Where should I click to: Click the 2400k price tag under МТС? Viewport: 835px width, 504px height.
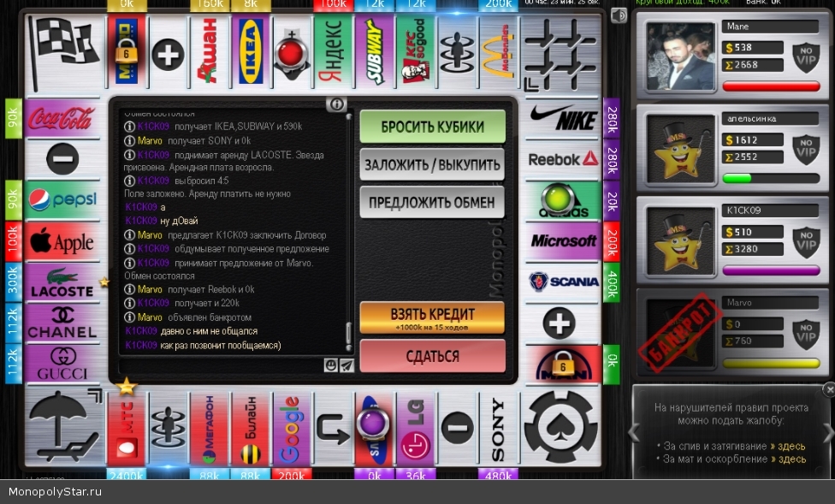(x=127, y=474)
